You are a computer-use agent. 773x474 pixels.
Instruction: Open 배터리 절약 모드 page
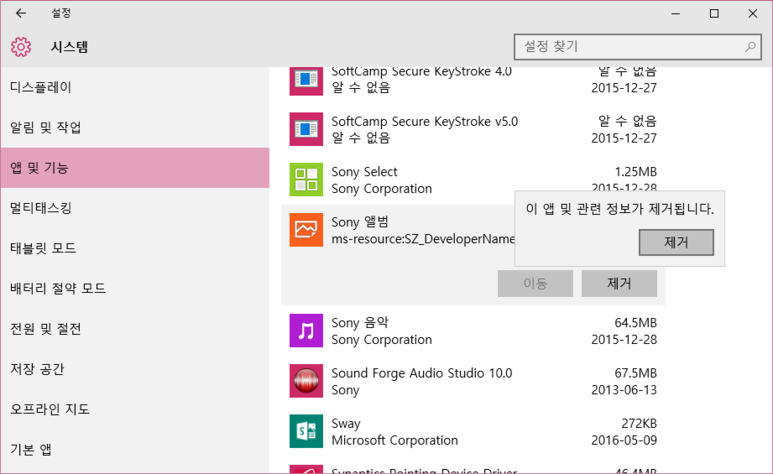135,288
